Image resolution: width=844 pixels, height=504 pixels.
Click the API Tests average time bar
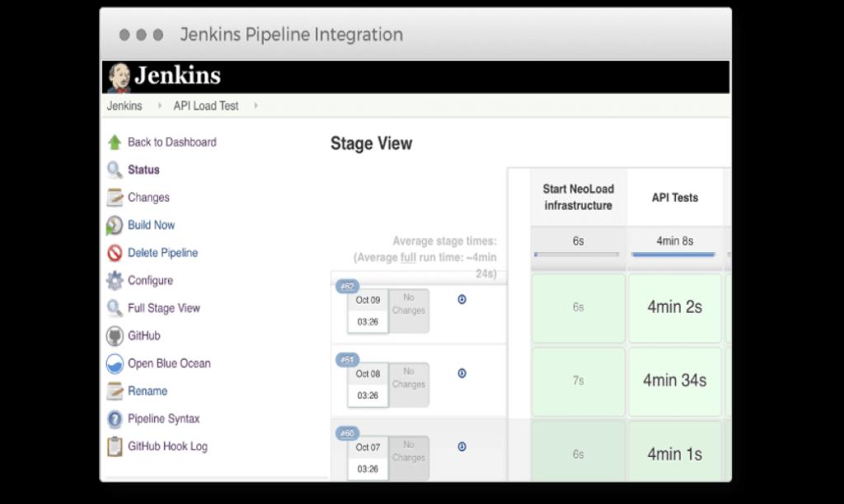click(673, 254)
